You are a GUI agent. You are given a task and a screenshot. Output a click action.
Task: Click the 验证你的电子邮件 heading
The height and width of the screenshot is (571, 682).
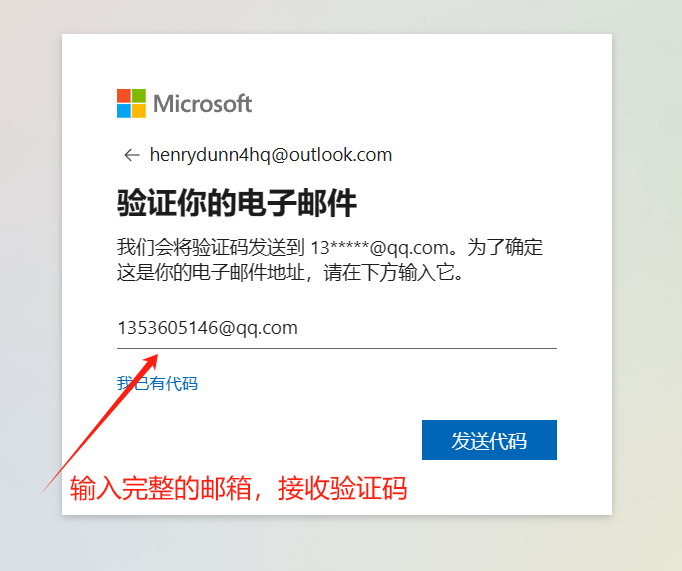pyautogui.click(x=237, y=203)
